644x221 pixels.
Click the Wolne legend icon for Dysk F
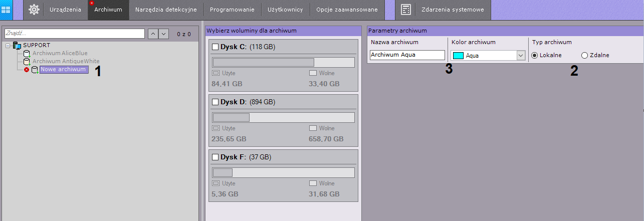click(313, 183)
